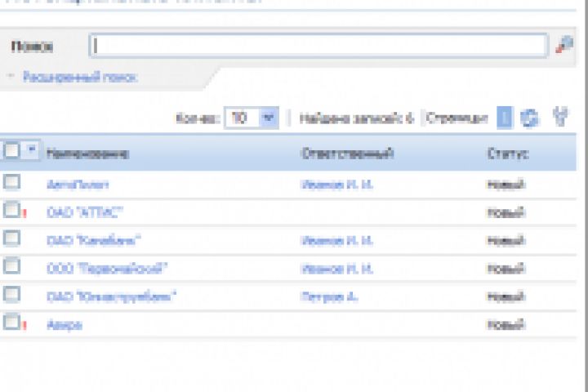588x392 pixels.
Task: Check the box for ОАО "АТТИС" row
Action: pos(11,210)
